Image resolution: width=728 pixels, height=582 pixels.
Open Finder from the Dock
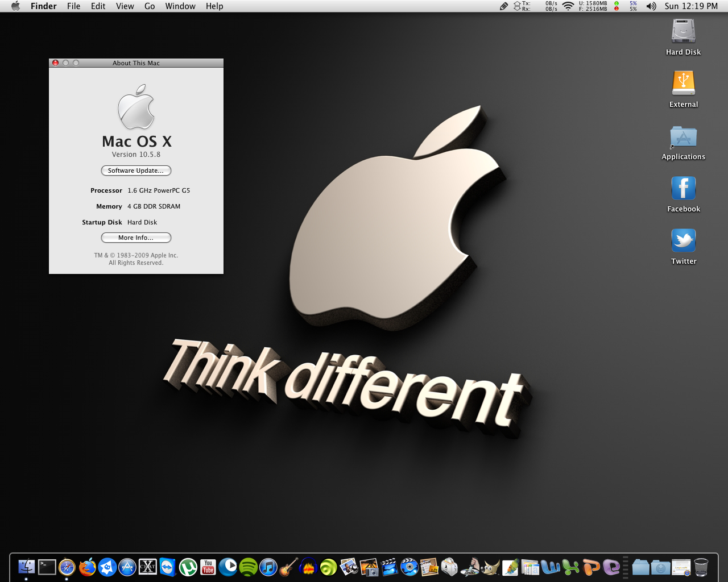pos(26,567)
